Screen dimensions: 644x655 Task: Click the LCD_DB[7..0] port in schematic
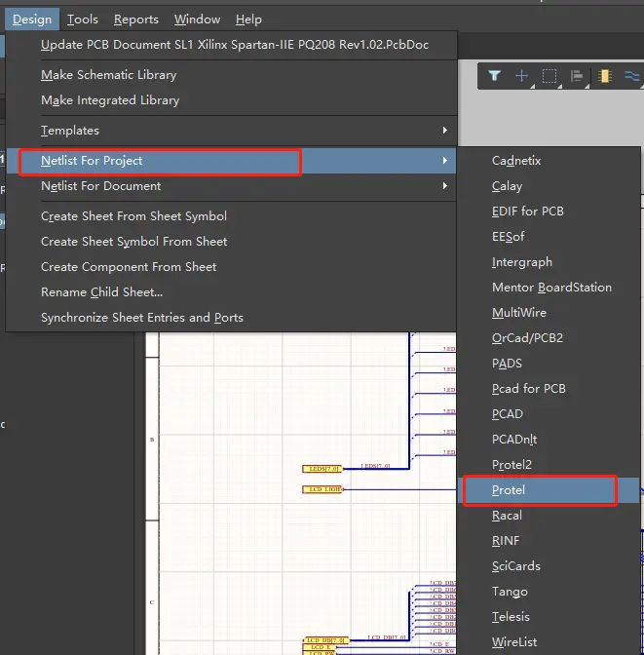point(325,640)
